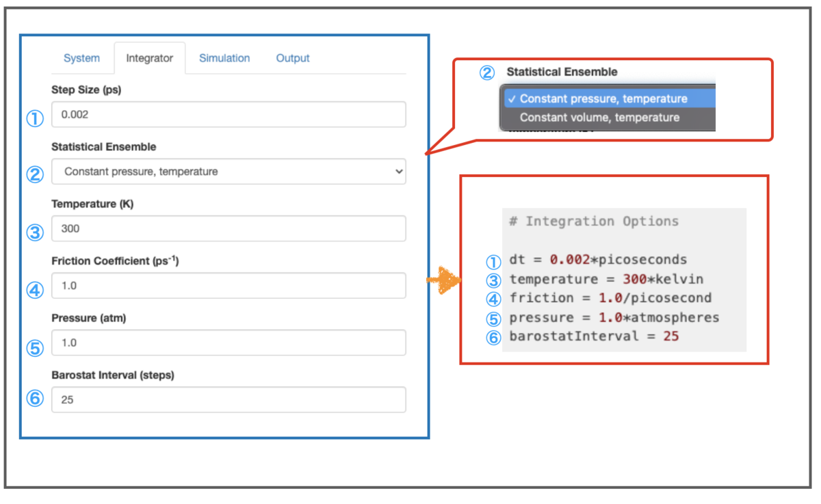821x504 pixels.
Task: Open the Simulation tab
Action: [x=224, y=58]
